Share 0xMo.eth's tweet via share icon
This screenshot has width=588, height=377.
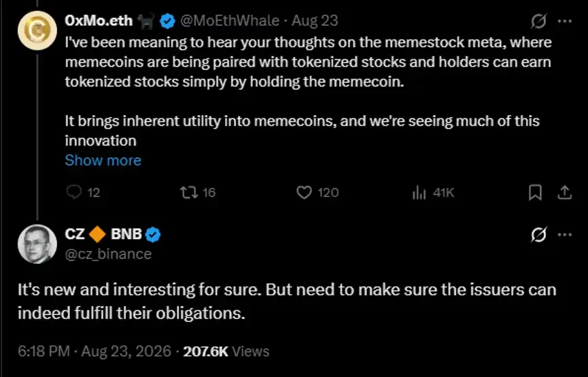point(564,193)
